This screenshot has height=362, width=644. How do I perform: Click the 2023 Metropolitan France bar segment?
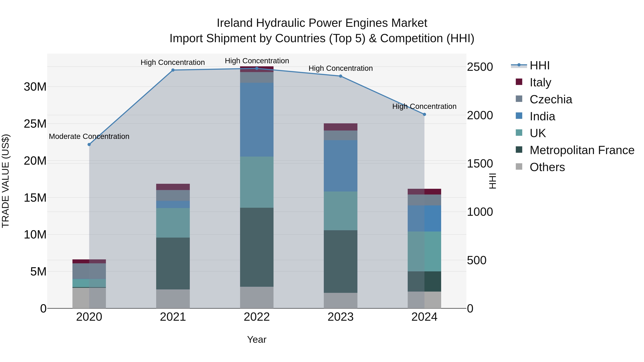point(340,262)
